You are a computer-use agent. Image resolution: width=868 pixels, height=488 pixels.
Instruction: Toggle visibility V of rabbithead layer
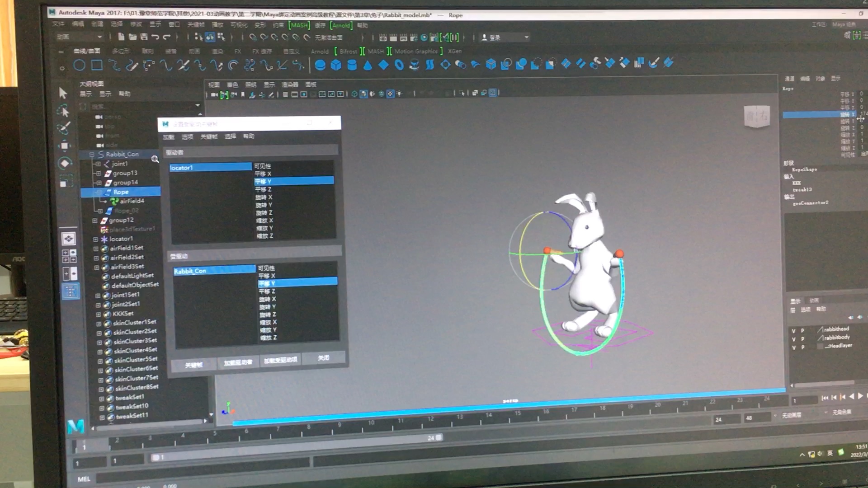click(x=793, y=331)
